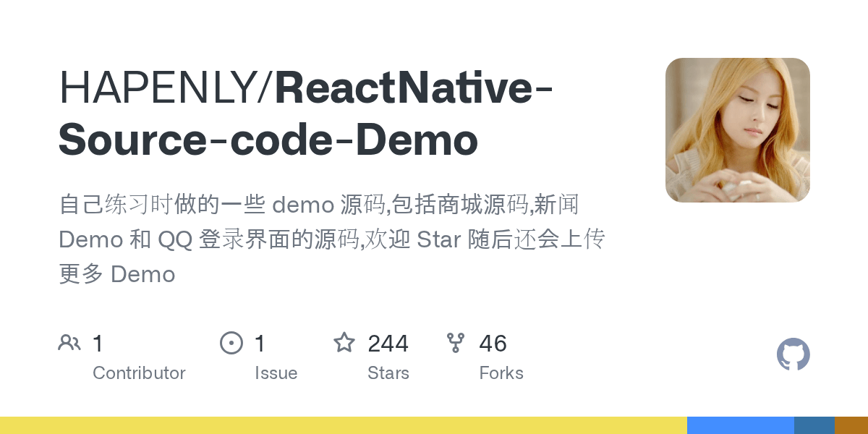Screen dimensions: 868x434
Task: Open the HAPENLY avatar photo
Action: tap(738, 130)
